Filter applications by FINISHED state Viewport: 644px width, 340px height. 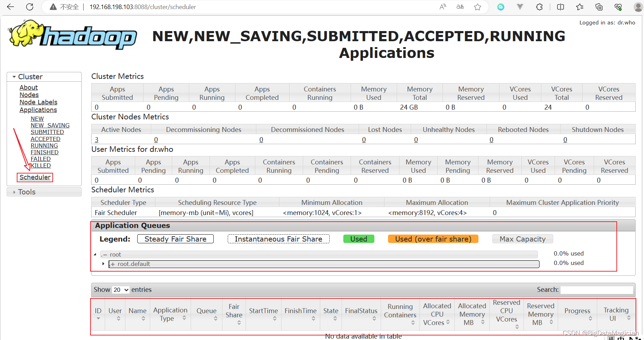pyautogui.click(x=44, y=152)
